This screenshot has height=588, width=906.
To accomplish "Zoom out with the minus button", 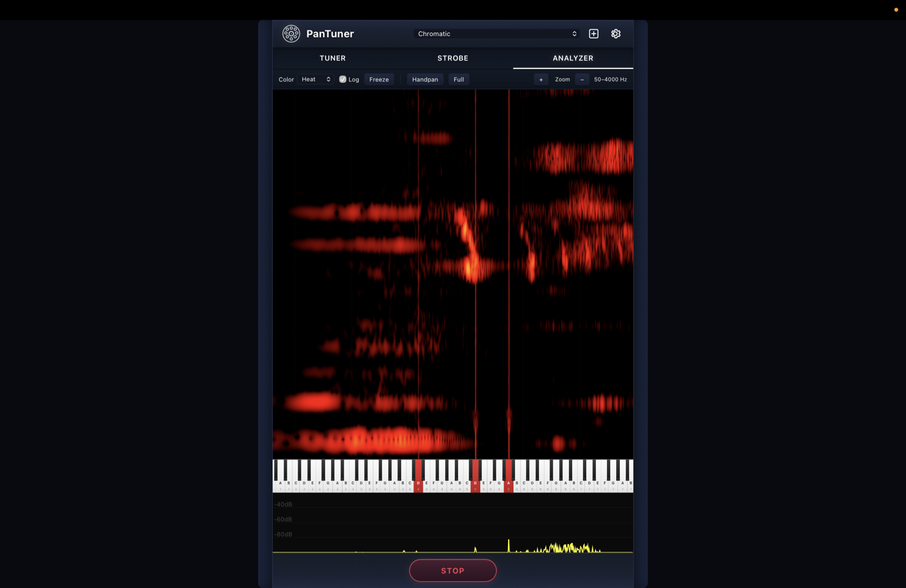I will [582, 80].
